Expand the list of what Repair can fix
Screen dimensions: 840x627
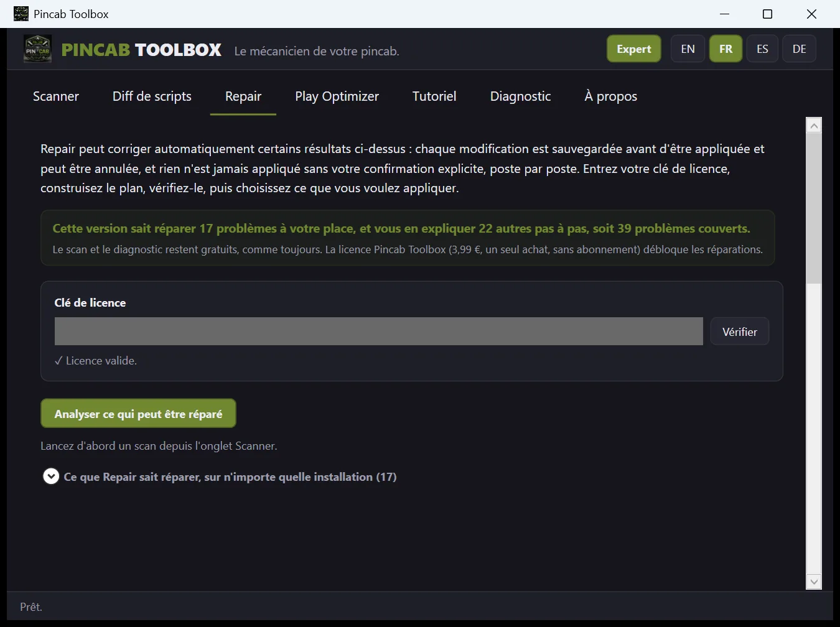[x=51, y=476]
